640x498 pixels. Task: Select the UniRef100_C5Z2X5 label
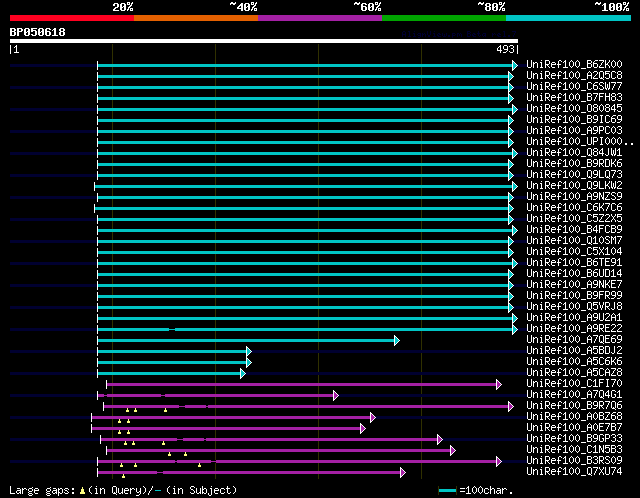pos(574,219)
